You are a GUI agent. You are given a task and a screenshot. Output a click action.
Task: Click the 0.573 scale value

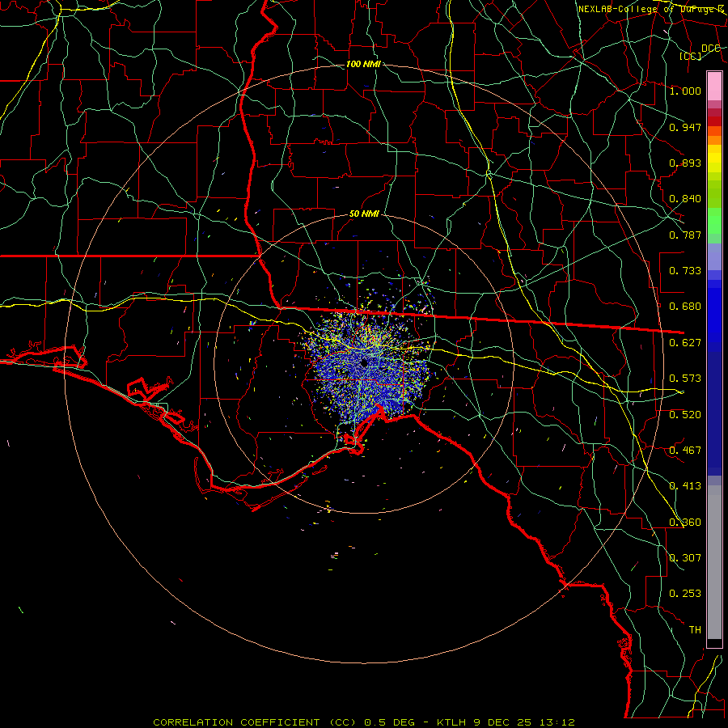point(685,379)
